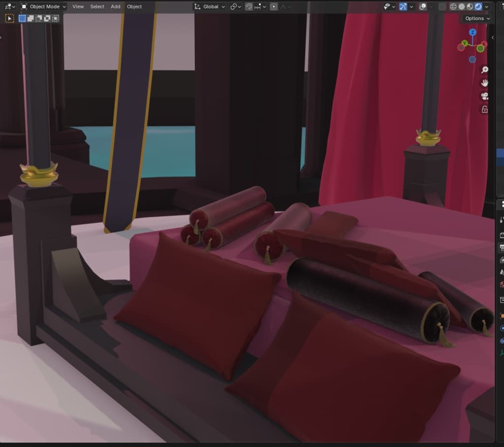Switch to Solid shading
504x447 pixels.
click(462, 6)
